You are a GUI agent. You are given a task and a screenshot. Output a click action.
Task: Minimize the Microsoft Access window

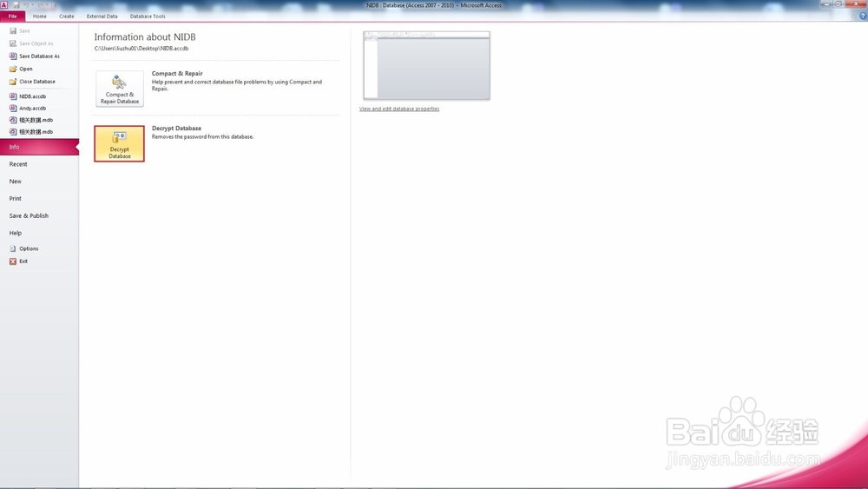[x=826, y=3]
